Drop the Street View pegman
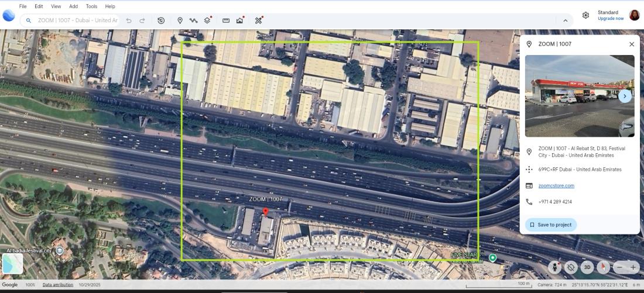Screen dimensions: 644x293 554,267
